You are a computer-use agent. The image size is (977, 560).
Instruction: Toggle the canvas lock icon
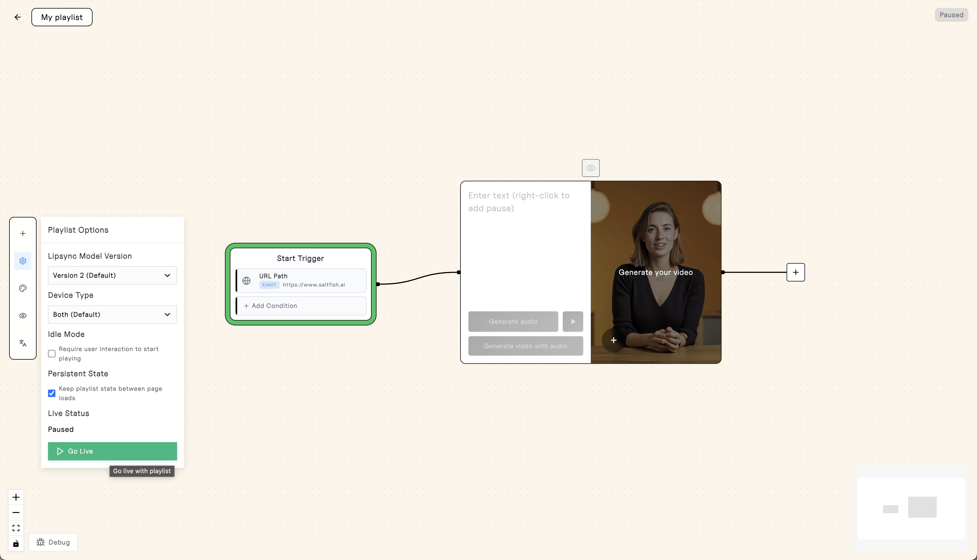click(x=16, y=543)
